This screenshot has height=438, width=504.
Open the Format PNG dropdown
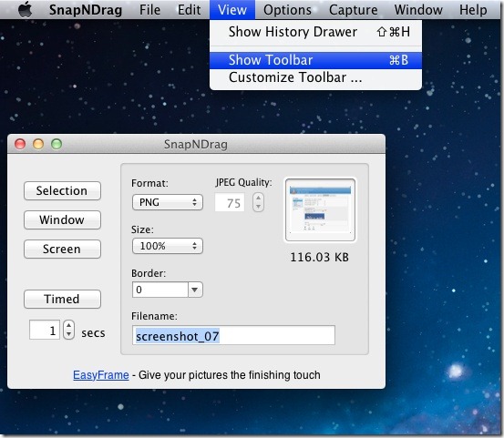(x=168, y=202)
